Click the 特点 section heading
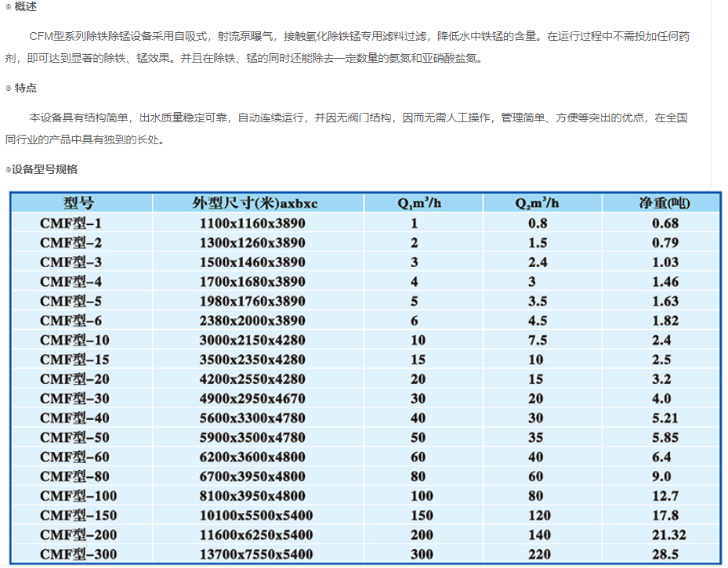 pos(26,88)
